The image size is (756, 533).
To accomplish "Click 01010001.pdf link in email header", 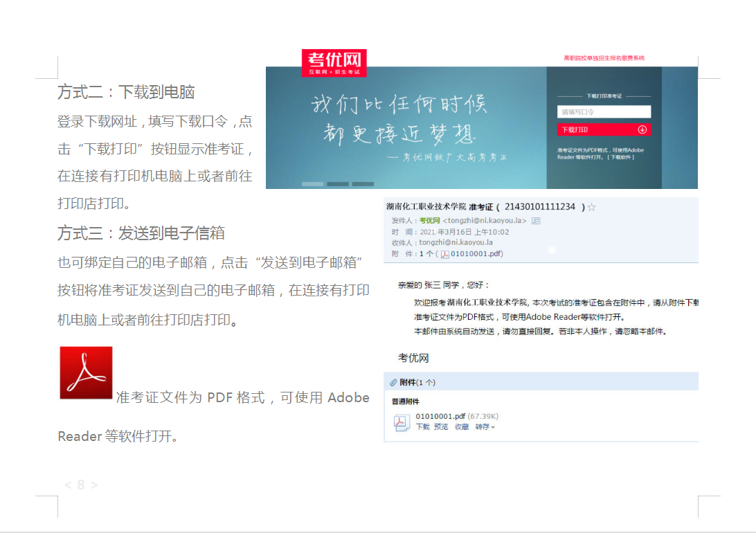I will click(475, 254).
